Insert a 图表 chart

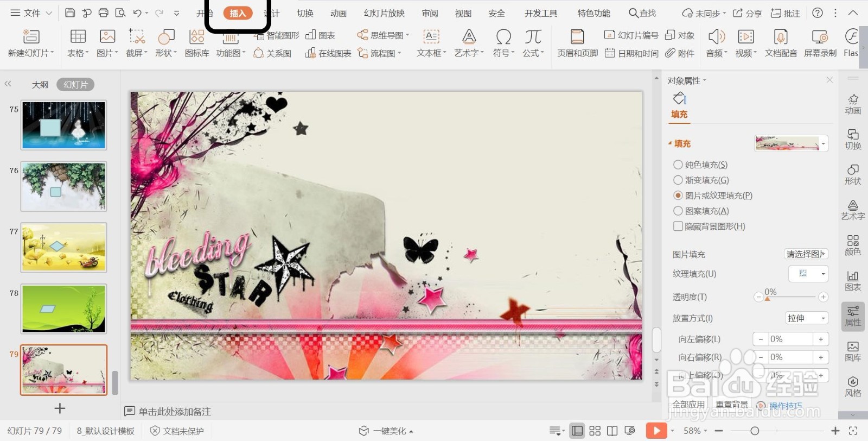[x=320, y=35]
